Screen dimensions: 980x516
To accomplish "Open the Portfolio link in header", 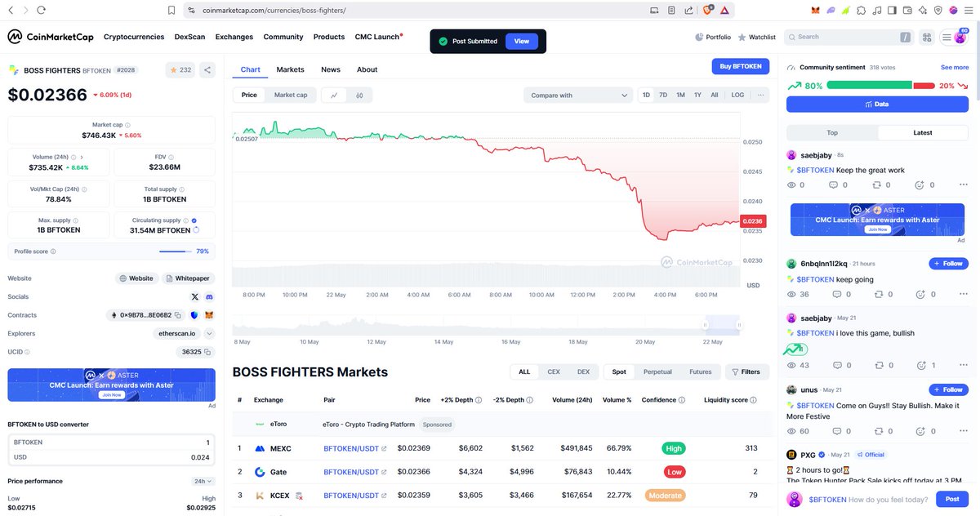I will [x=713, y=37].
